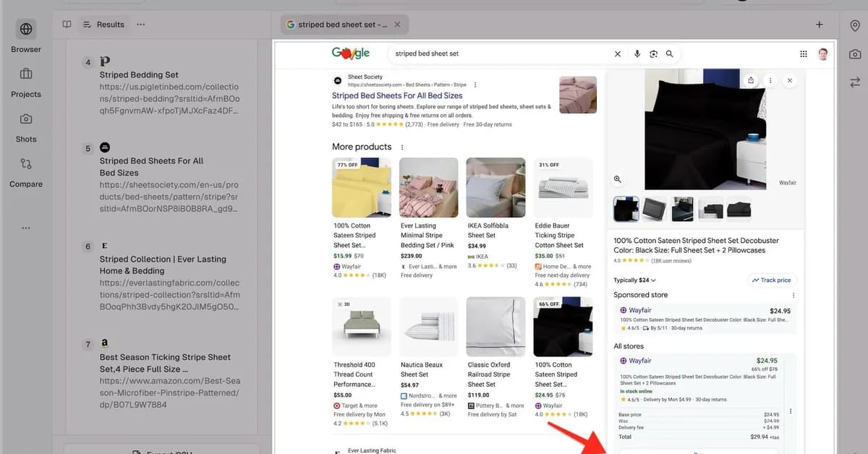The height and width of the screenshot is (454, 868).
Task: Open three-dot menu in Wayfair price breakdown
Action: point(791,411)
